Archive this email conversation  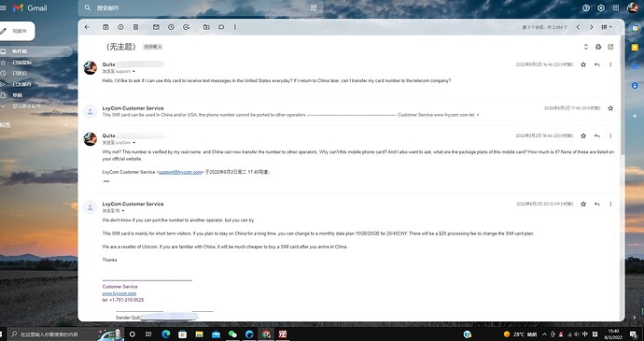(x=105, y=27)
